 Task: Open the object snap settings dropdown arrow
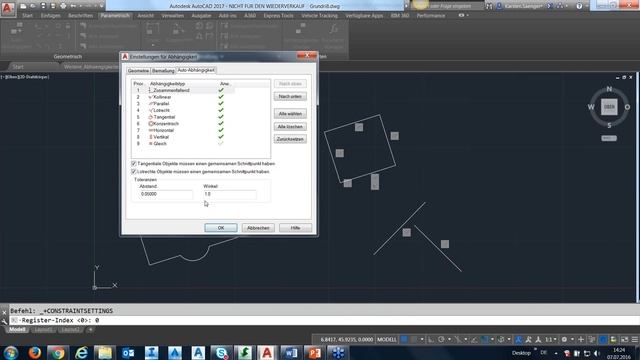492,340
